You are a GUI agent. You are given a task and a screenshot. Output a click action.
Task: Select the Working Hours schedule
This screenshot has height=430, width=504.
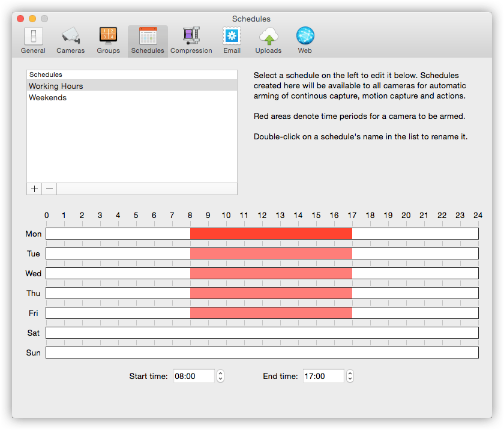point(56,86)
